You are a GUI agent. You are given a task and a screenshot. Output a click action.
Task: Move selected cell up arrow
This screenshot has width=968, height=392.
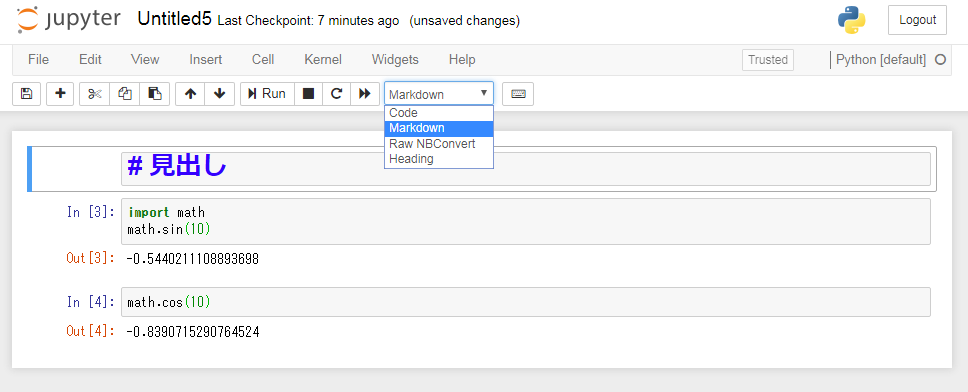click(x=190, y=94)
